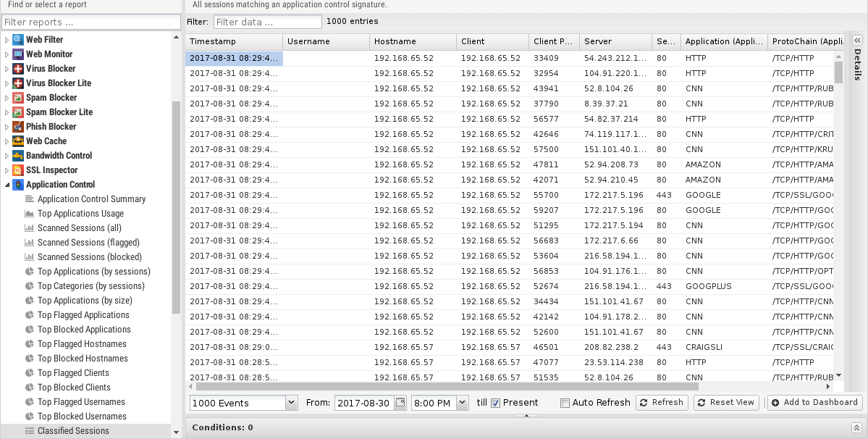Select the row with server 208.82.238.2
Viewport: 868px width, 439px height.
[510, 347]
